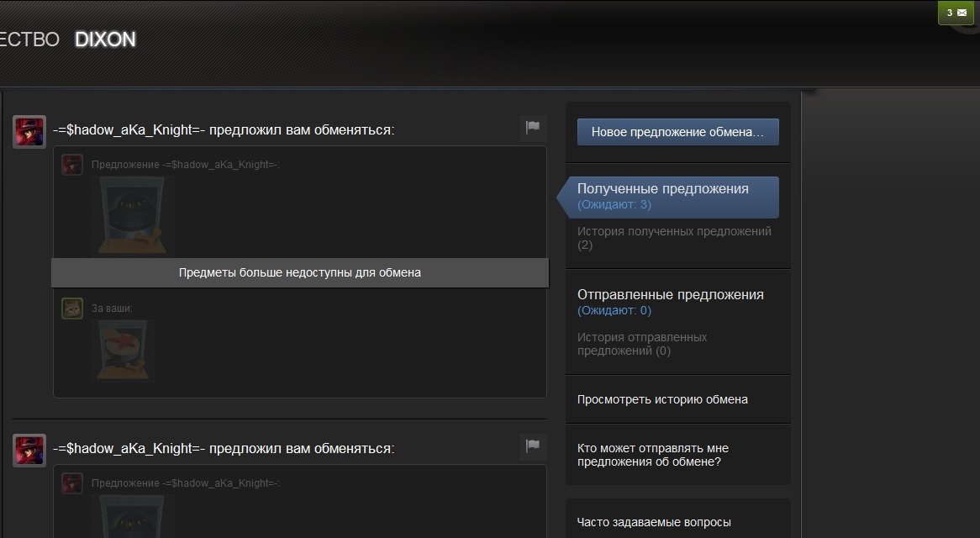Open the green mail notifications icon
This screenshot has height=538, width=980.
coord(956,13)
